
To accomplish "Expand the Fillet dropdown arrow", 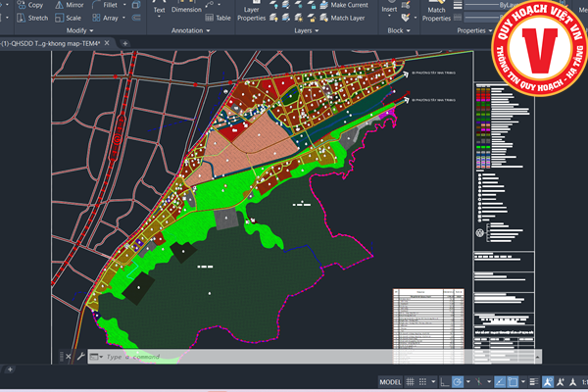I will (126, 5).
